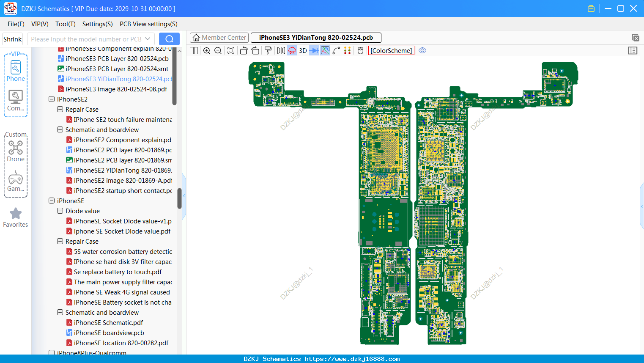Collapse the iPhone8Plus-Qualcomm node
The image size is (644, 363).
[52, 352]
